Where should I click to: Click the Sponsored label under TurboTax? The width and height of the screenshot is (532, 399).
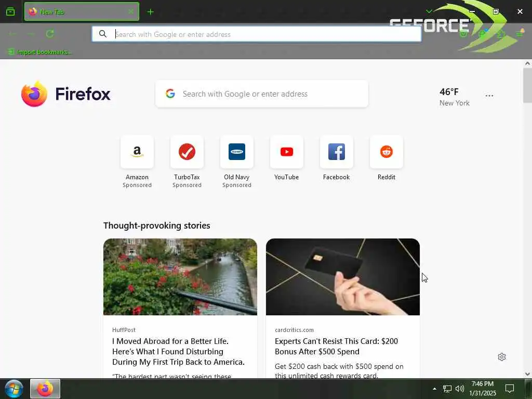pyautogui.click(x=187, y=185)
